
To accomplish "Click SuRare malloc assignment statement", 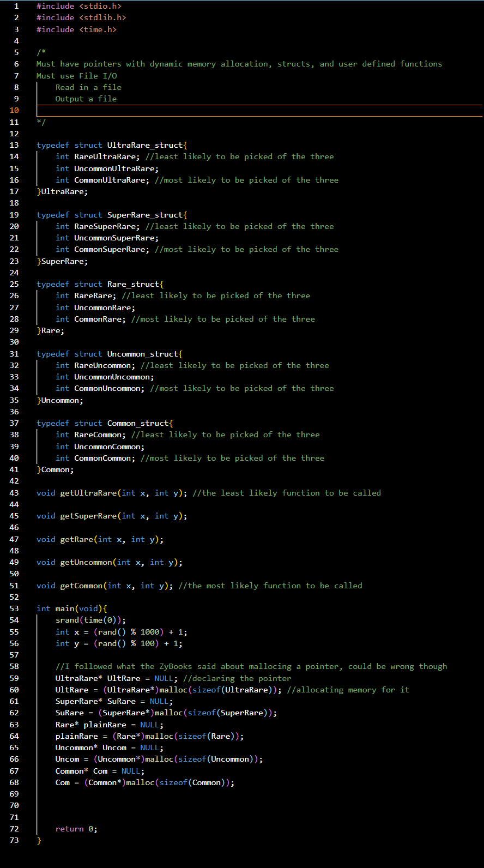I will click(x=166, y=713).
